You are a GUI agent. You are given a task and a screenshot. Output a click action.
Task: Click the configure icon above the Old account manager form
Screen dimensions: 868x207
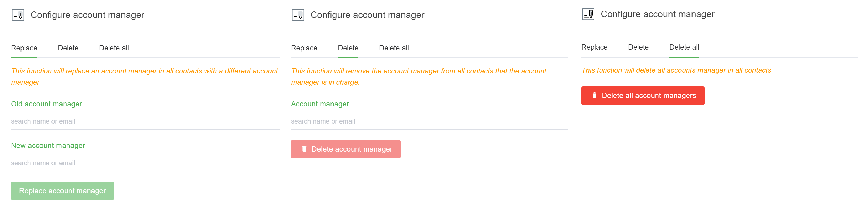(x=18, y=15)
